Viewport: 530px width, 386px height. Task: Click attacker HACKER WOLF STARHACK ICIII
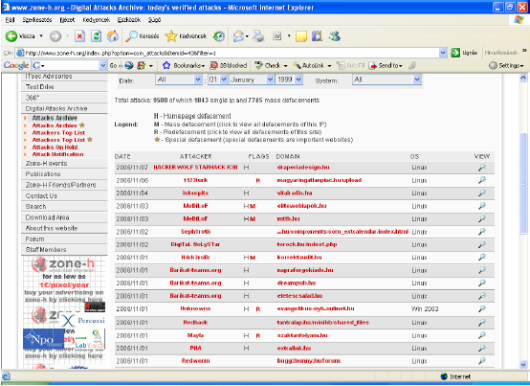(x=195, y=167)
